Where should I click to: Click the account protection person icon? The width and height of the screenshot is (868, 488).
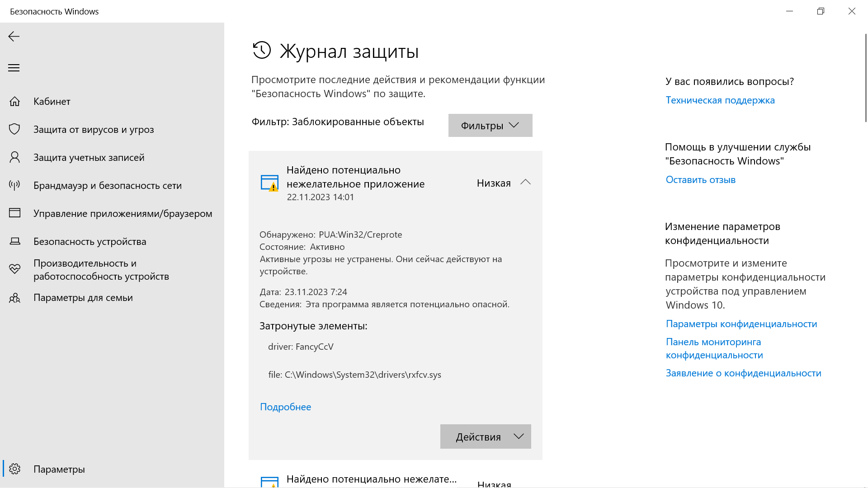coord(14,157)
